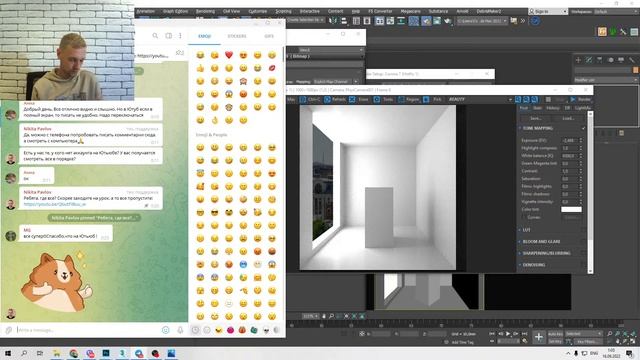Switch to the Post tab in Corona VFB

[x=524, y=108]
